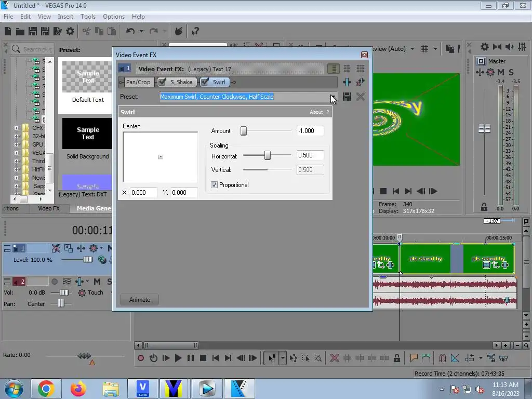Adjust the Swirl Amount slider handle

coord(244,131)
